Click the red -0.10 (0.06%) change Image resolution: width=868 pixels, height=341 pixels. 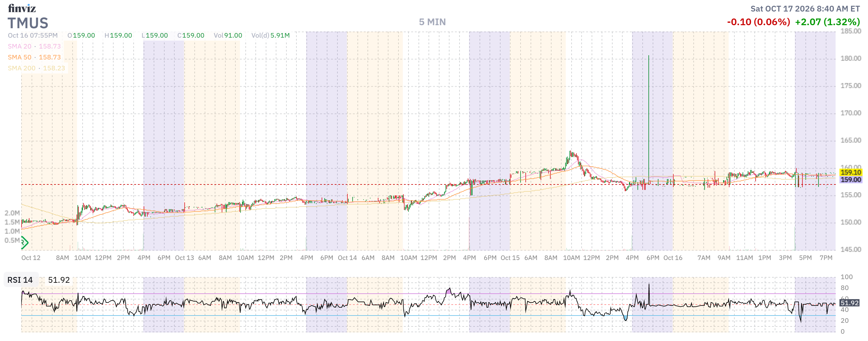pos(758,22)
